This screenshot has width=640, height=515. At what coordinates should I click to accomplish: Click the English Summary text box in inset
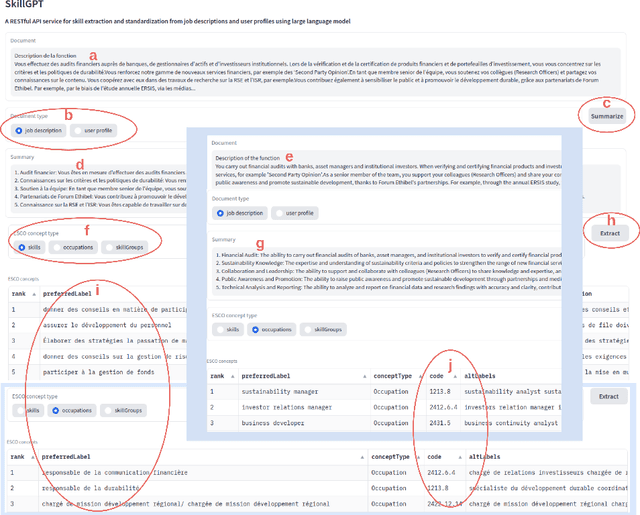(387, 271)
